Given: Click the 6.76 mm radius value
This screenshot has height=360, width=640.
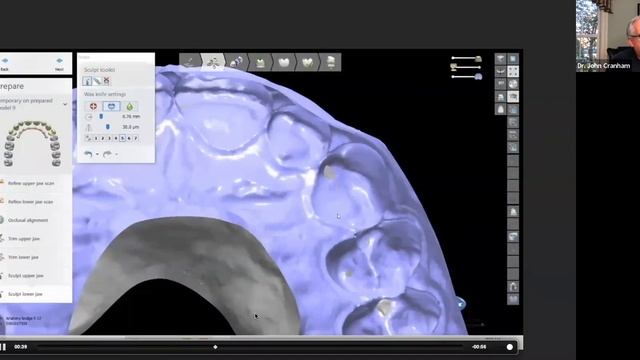Looking at the screenshot, I should (131, 116).
